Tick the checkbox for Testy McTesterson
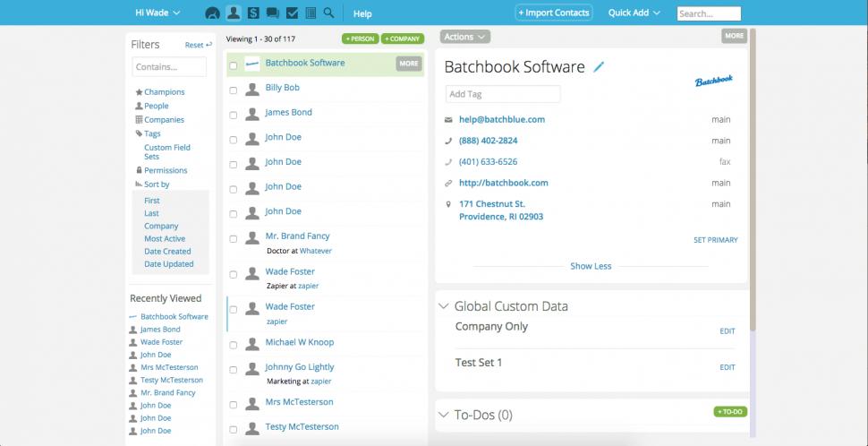Screen dimensions: 868x446 pos(233,429)
